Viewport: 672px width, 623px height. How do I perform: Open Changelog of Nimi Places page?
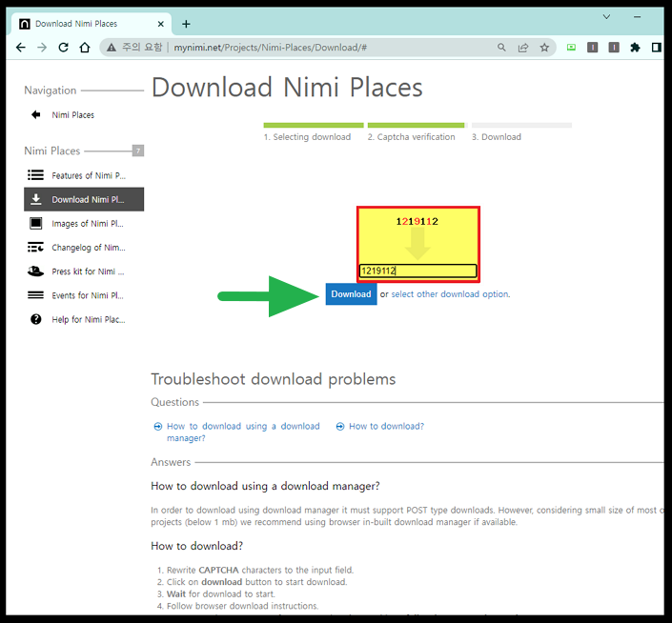pyautogui.click(x=89, y=248)
